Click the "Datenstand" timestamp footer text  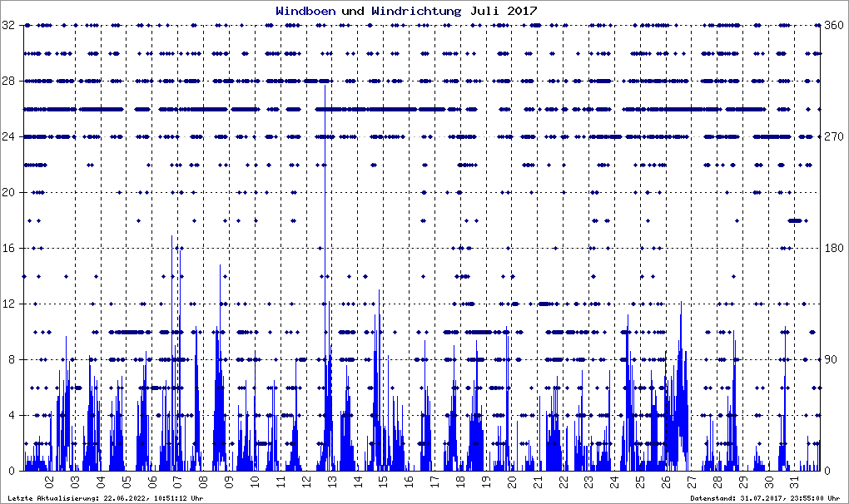pos(767,498)
